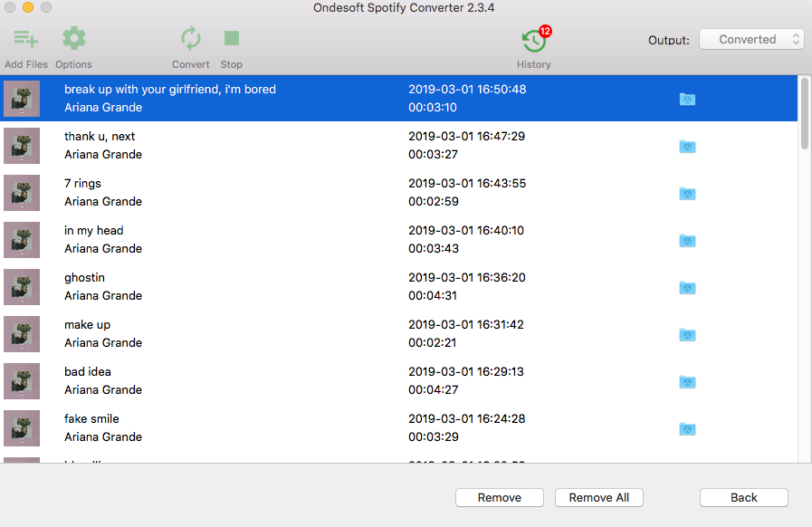
Task: Show folder for break up with your girlfriend
Action: 687,99
